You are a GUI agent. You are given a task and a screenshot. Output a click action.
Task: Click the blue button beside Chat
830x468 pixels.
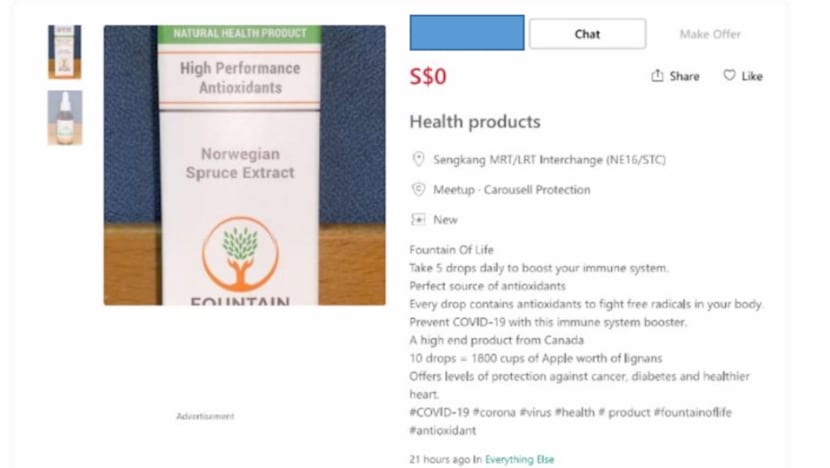(466, 33)
